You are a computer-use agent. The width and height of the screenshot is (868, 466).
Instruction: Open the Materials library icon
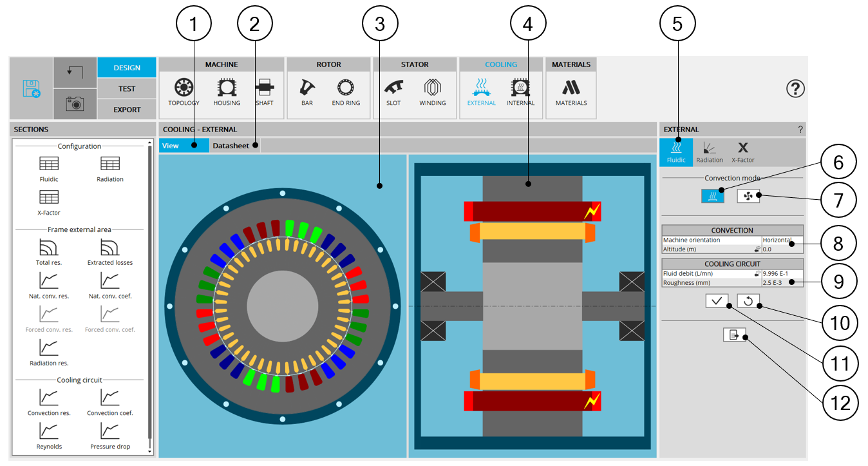coord(571,92)
